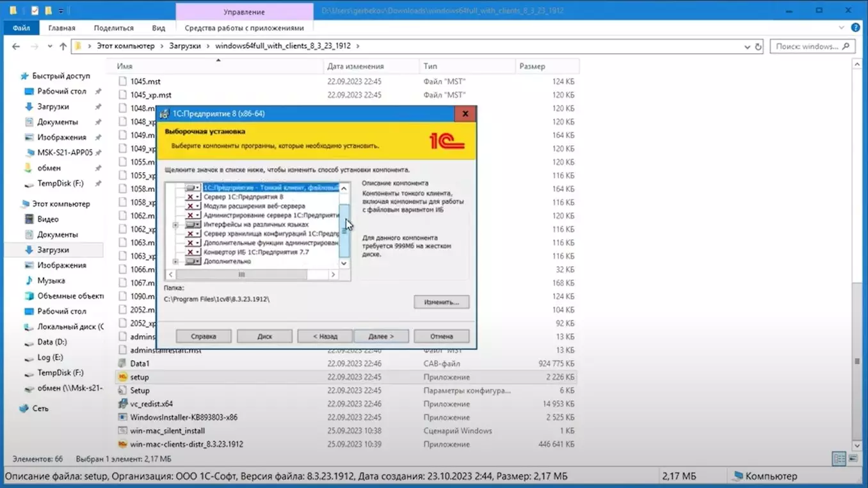Click the win-mac_silent_install script icon
The width and height of the screenshot is (868, 488).
124,430
